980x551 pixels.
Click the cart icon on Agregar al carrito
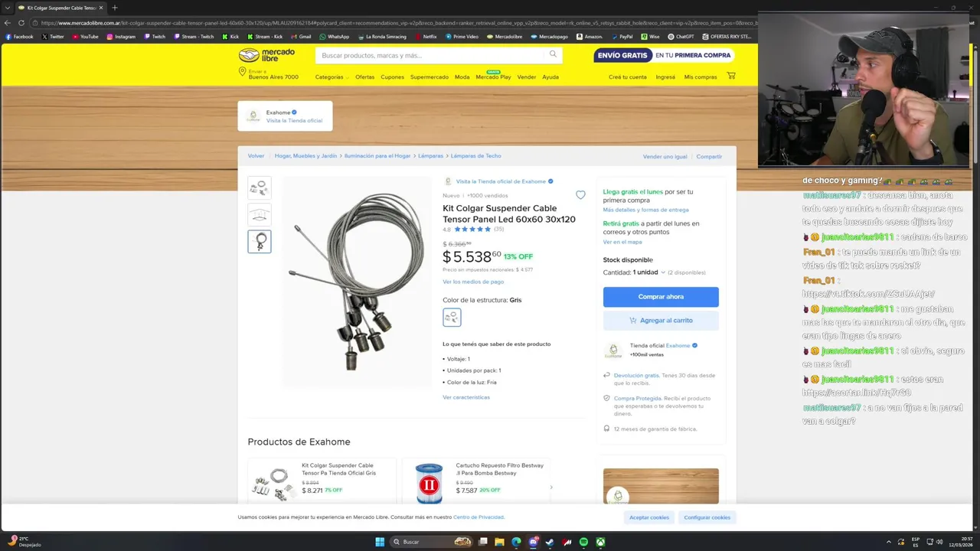[x=633, y=320]
